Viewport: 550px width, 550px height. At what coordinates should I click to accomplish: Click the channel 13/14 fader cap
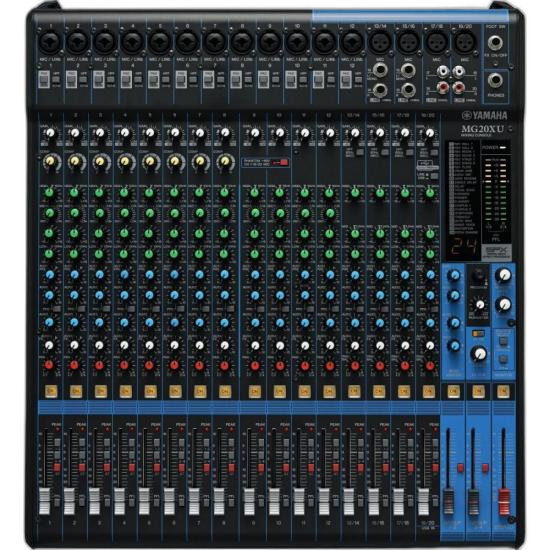point(349,501)
